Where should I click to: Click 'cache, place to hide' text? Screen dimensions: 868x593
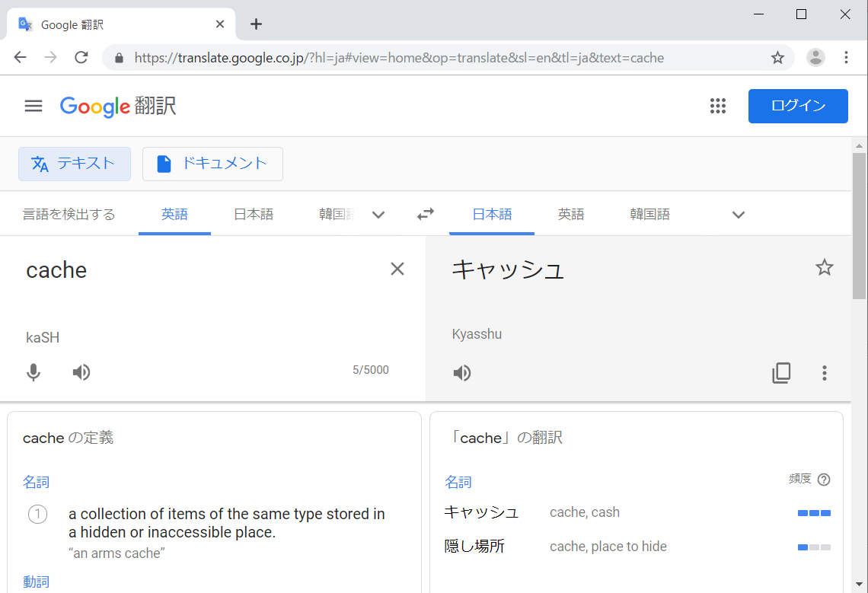608,547
